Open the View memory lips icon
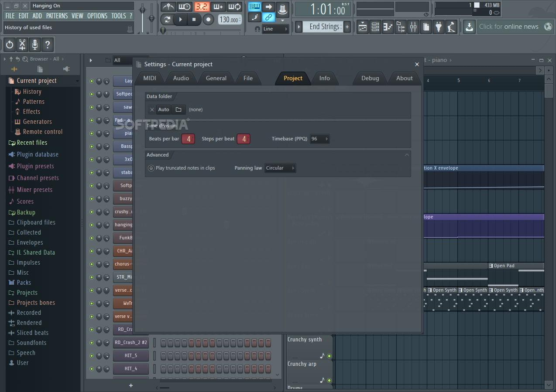The image size is (556, 392). point(496,13)
